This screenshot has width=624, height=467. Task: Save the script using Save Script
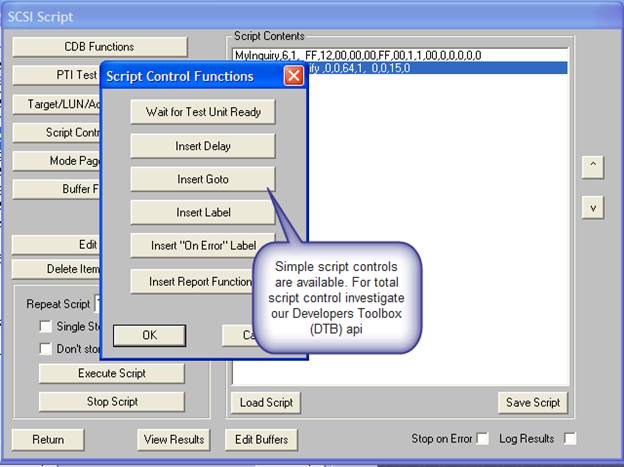[x=532, y=403]
